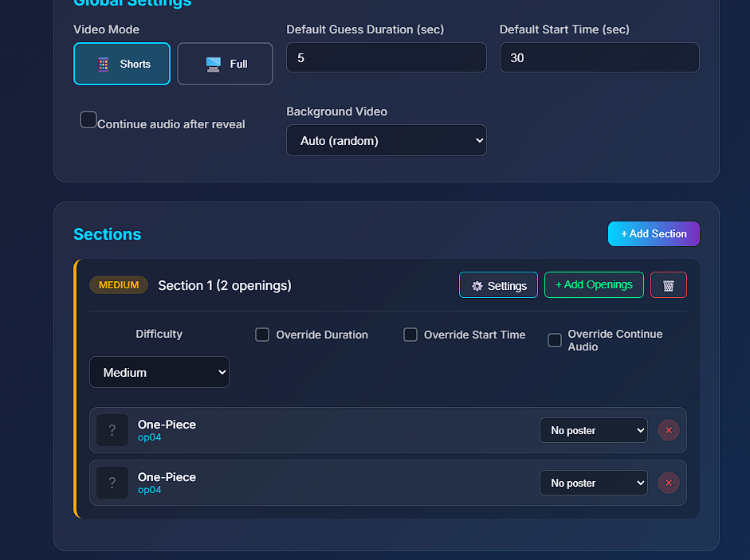750x560 pixels.
Task: Switch to Full video mode
Action: [x=225, y=64]
